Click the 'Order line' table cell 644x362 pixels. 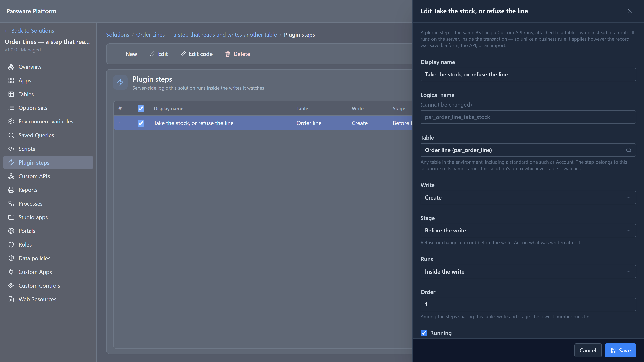[309, 123]
